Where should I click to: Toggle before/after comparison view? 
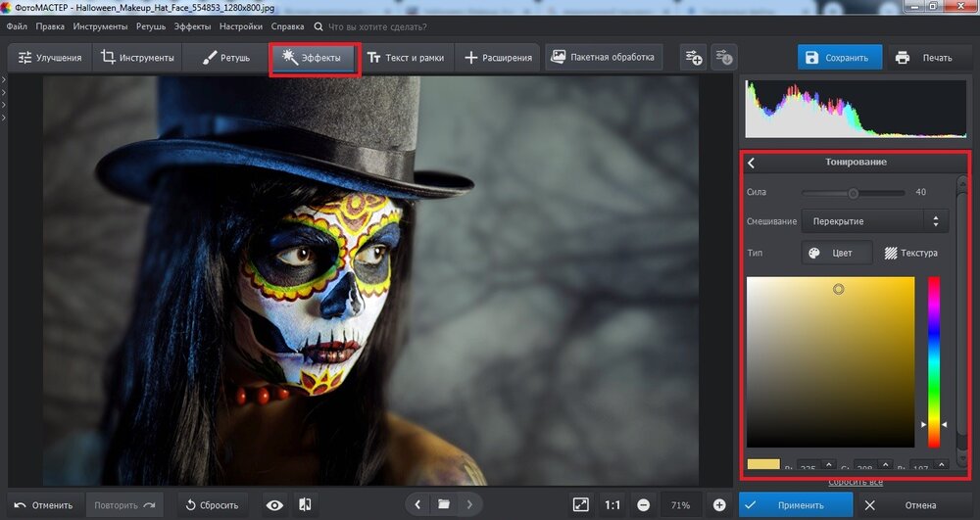click(x=306, y=505)
